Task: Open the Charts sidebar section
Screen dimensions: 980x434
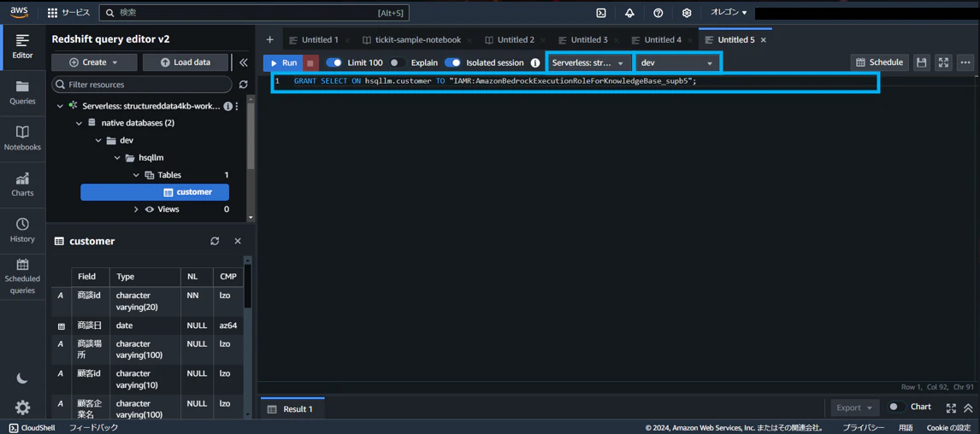Action: click(x=22, y=185)
